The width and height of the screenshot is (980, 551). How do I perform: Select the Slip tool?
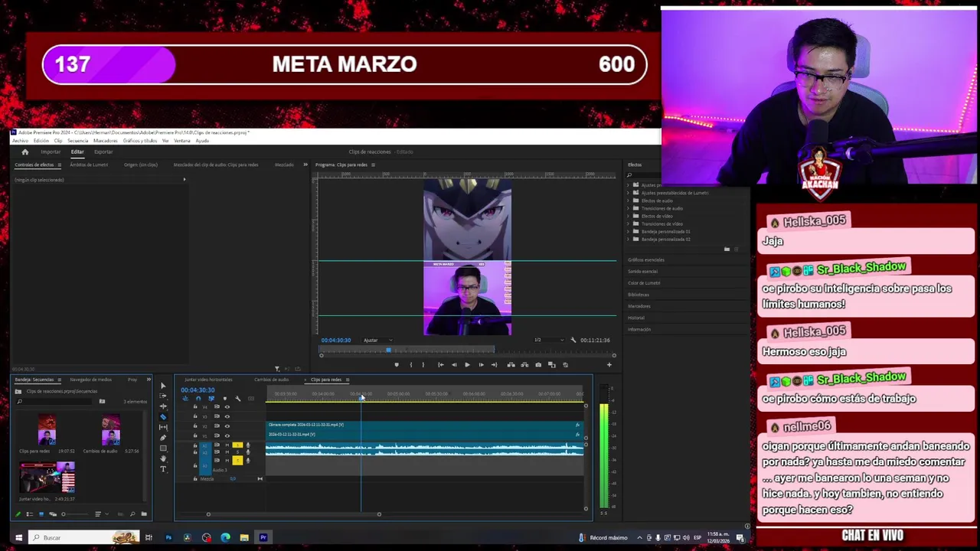163,427
